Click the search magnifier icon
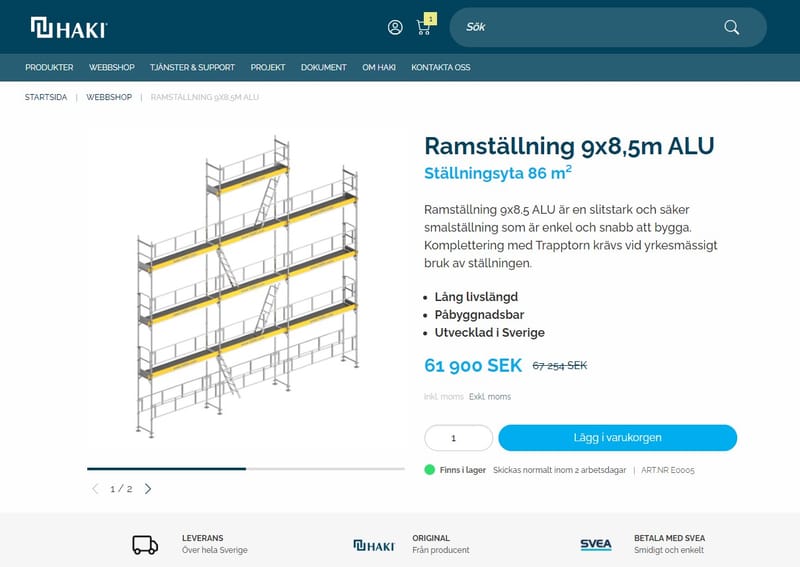 click(x=732, y=27)
